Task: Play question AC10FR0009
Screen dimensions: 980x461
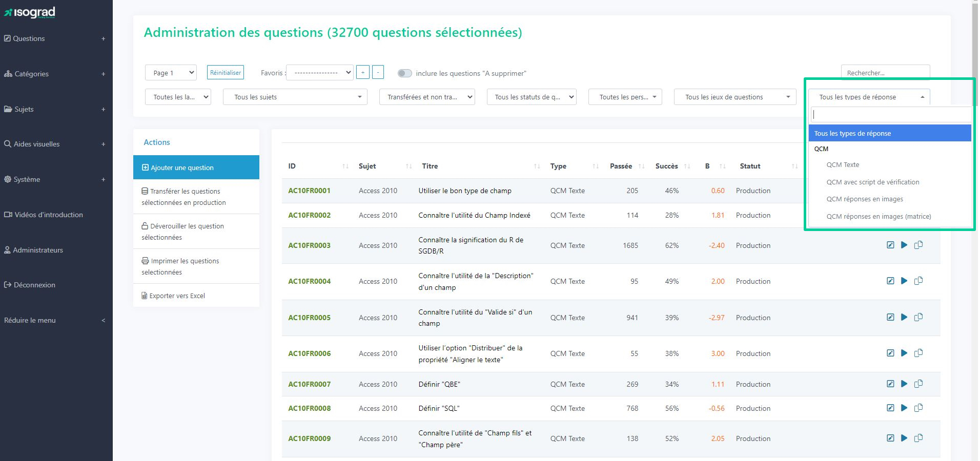Action: click(904, 438)
